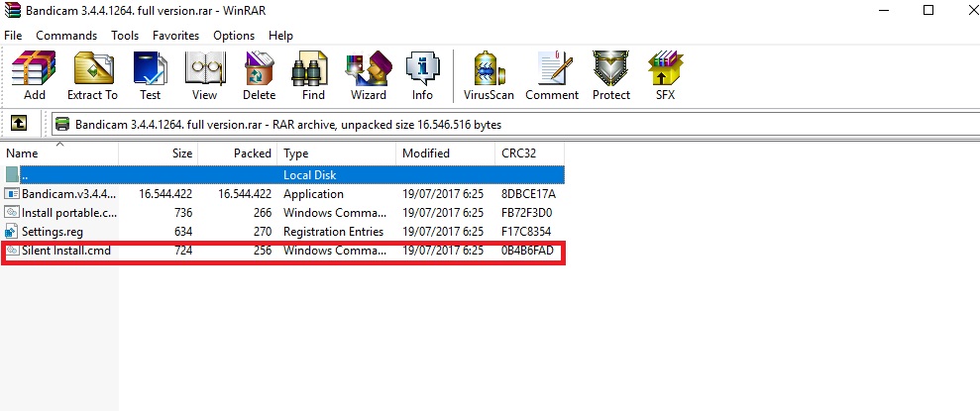This screenshot has width=980, height=411.
Task: Click the parent folder '..' icon
Action: tap(12, 174)
